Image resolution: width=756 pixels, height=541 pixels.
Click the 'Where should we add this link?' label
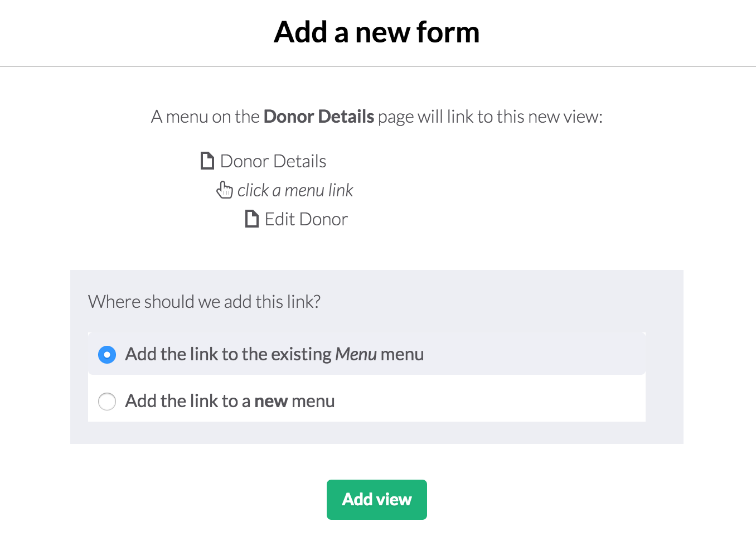205,302
